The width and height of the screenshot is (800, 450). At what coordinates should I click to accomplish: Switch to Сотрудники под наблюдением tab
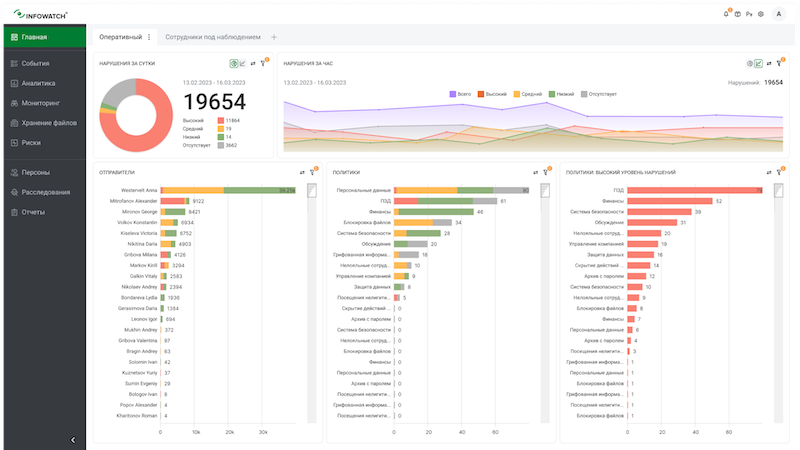pos(213,37)
